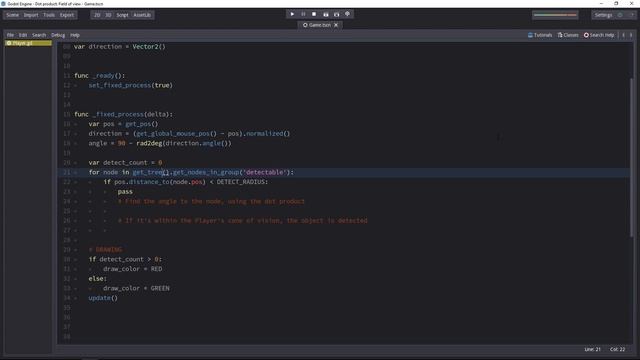Switch to the Script workspace
This screenshot has height=360, width=640.
(x=122, y=15)
